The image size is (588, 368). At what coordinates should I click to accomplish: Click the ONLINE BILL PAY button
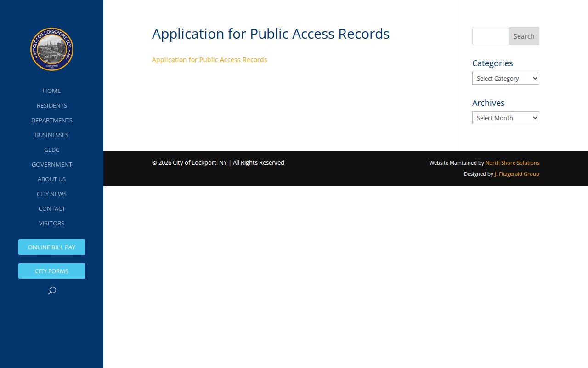[x=52, y=247]
